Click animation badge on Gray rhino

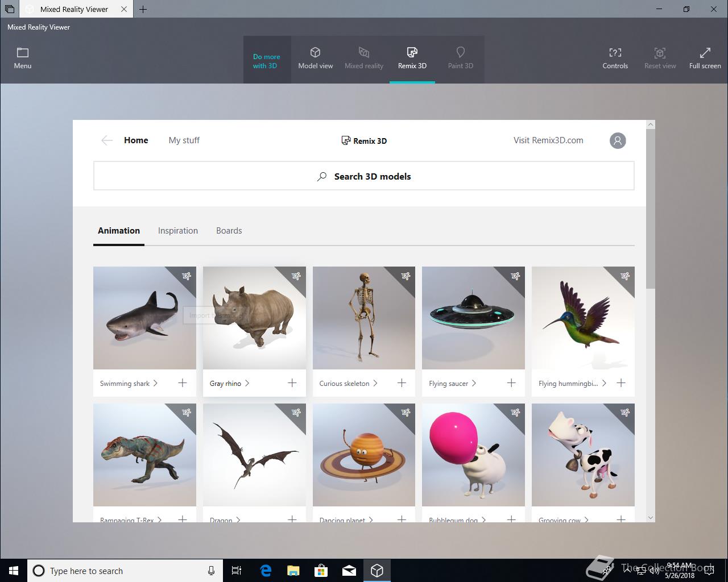[x=296, y=276]
